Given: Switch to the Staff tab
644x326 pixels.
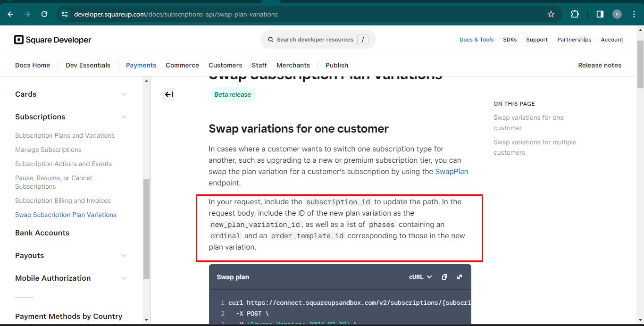Looking at the screenshot, I should pos(259,65).
